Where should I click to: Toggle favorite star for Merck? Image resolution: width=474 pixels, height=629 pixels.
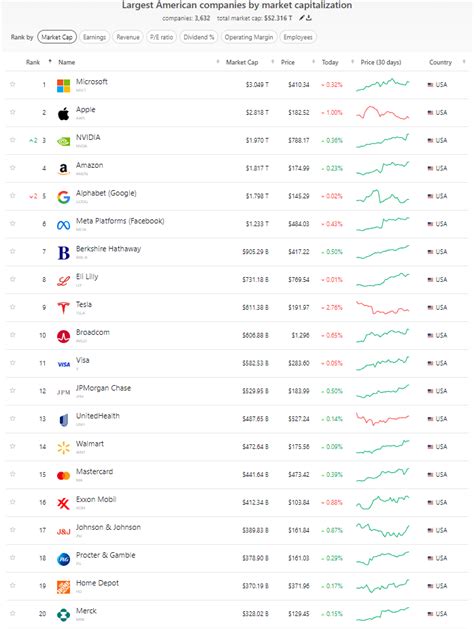(x=12, y=613)
